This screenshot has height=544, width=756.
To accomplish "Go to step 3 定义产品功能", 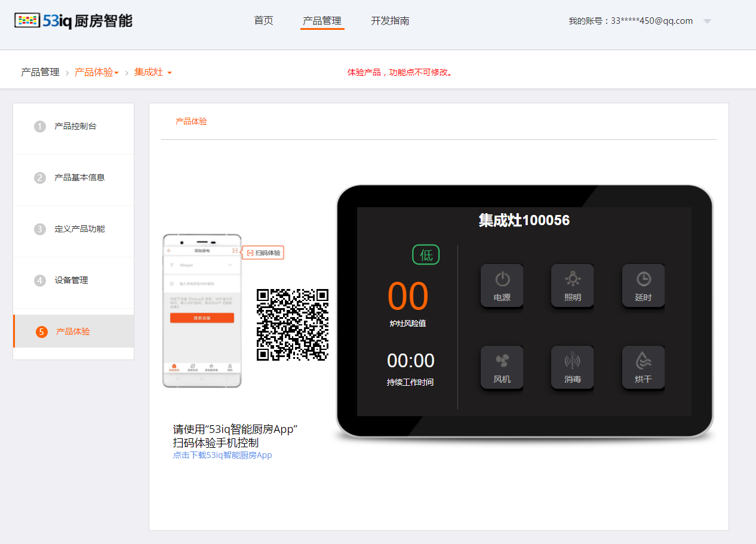I will click(79, 229).
